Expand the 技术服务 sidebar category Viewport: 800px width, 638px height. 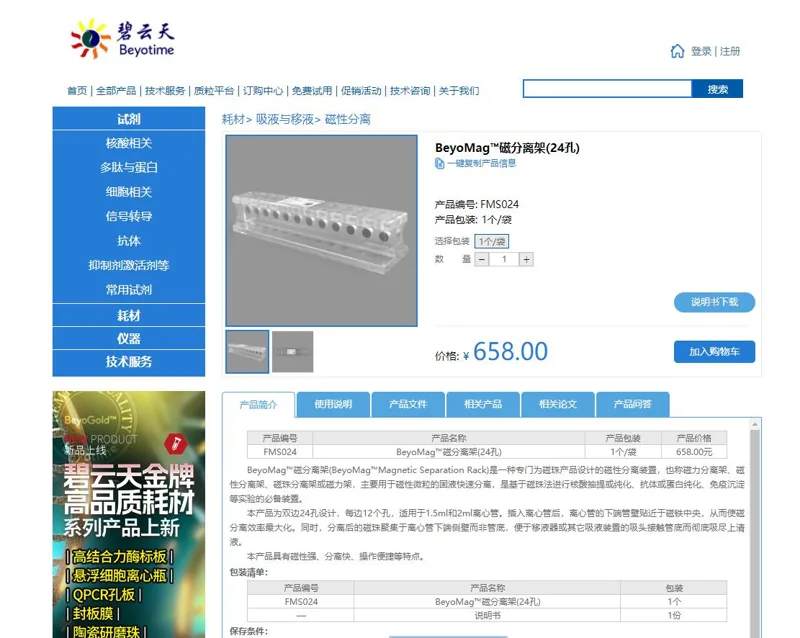129,362
